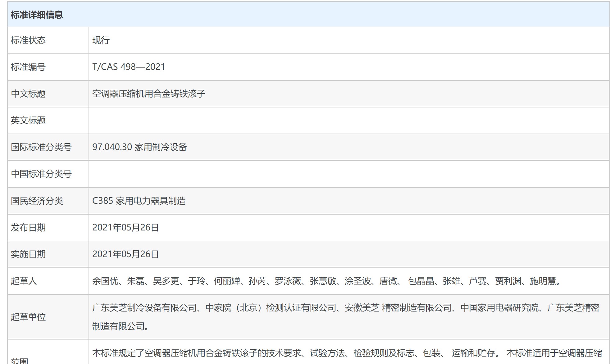Click the 英文标题 label cell
The width and height of the screenshot is (610, 364).
click(x=28, y=121)
